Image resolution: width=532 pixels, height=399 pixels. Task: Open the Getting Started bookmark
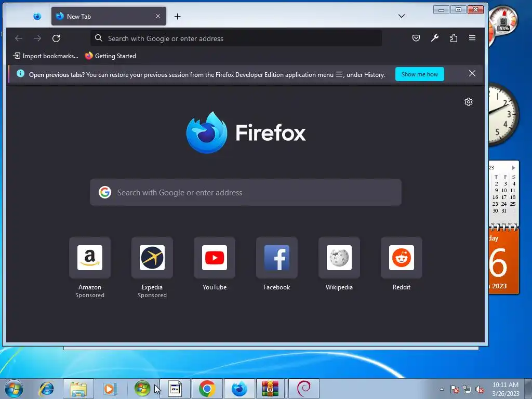coord(111,56)
